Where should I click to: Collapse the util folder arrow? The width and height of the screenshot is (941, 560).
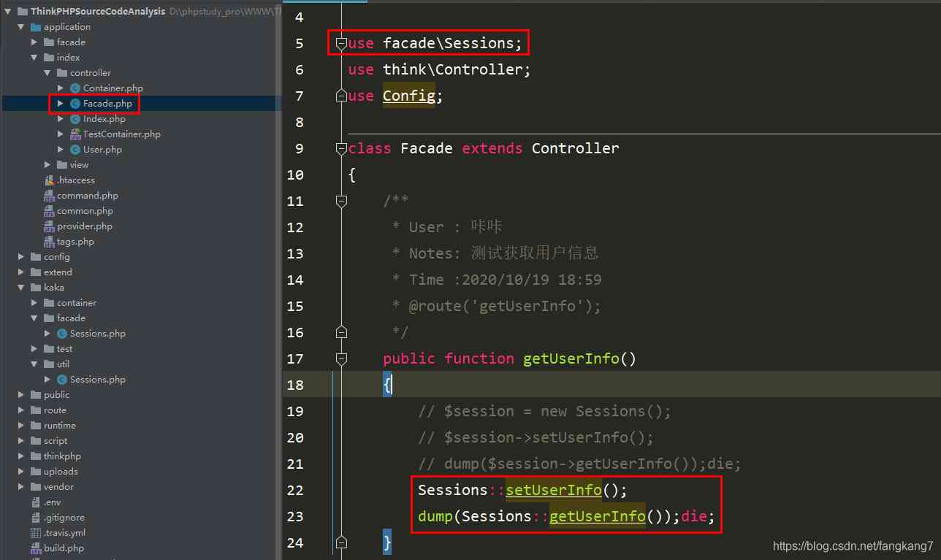[x=34, y=364]
